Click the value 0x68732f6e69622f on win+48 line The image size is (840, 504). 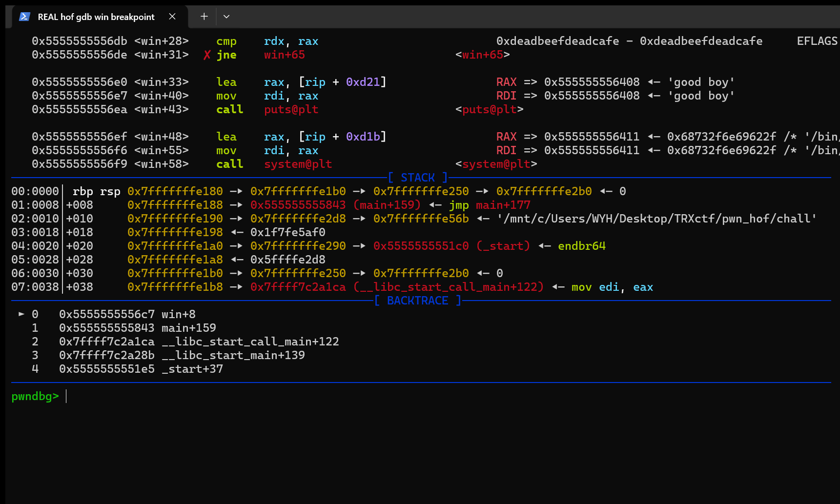coord(721,137)
